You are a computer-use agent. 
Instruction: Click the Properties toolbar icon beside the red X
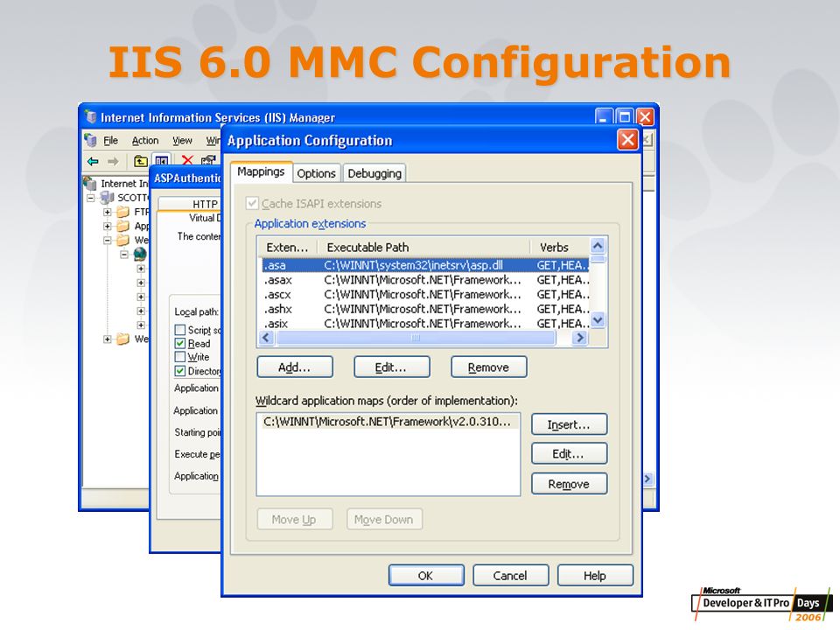click(208, 160)
